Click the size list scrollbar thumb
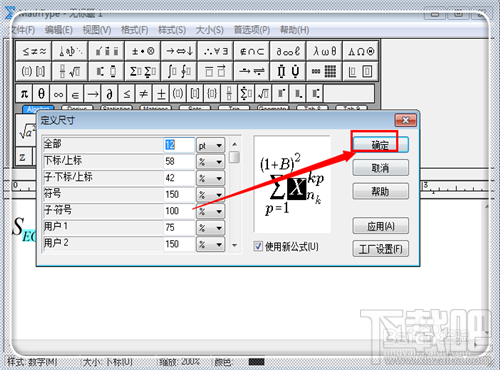 point(234,157)
